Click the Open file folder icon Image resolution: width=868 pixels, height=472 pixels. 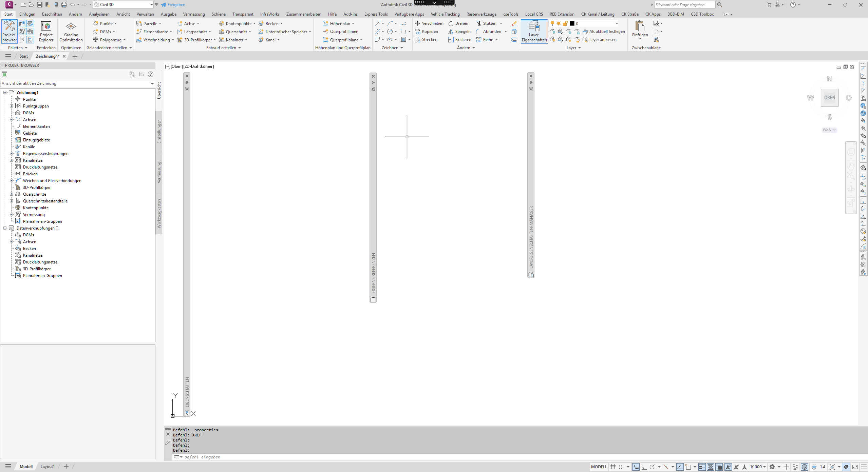point(31,5)
